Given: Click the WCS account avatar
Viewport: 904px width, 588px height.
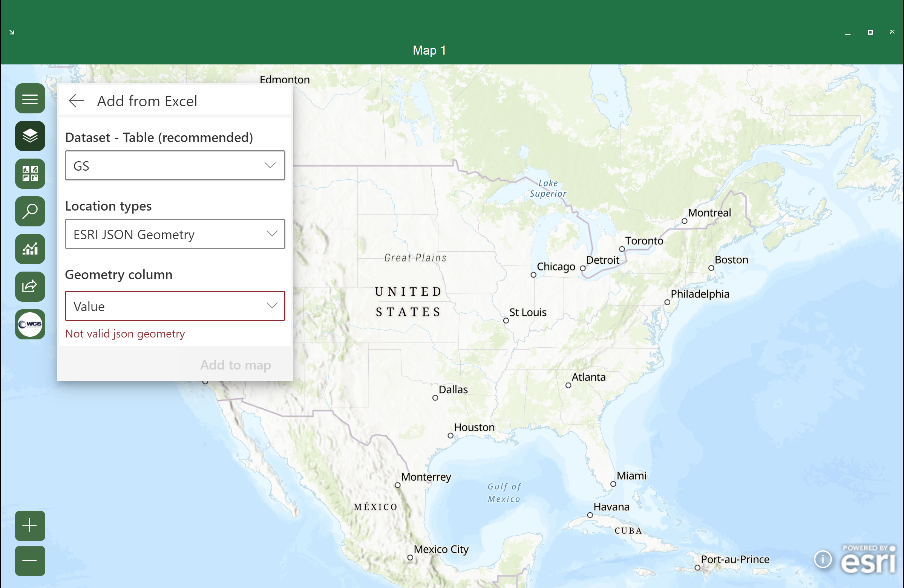Looking at the screenshot, I should 30,324.
